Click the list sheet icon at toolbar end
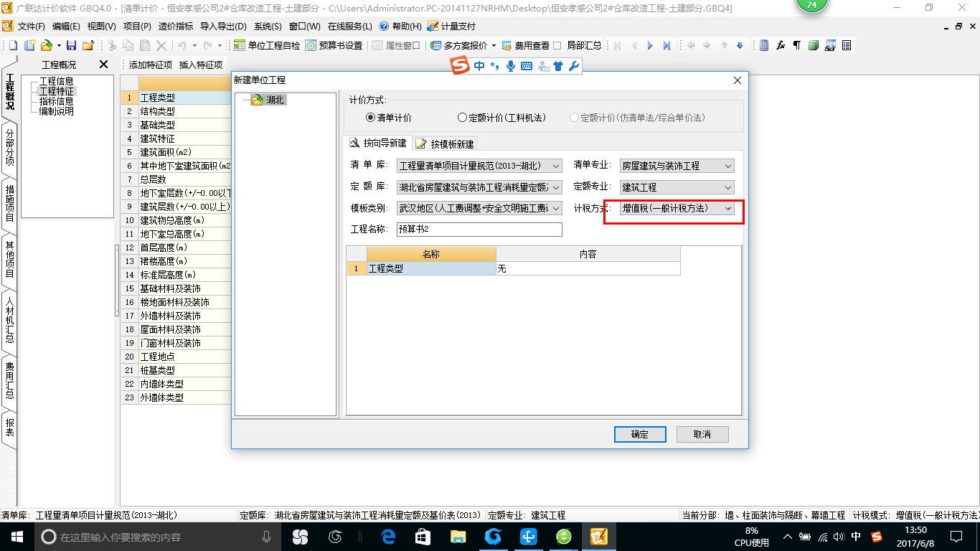Image resolution: width=980 pixels, height=551 pixels. (847, 45)
